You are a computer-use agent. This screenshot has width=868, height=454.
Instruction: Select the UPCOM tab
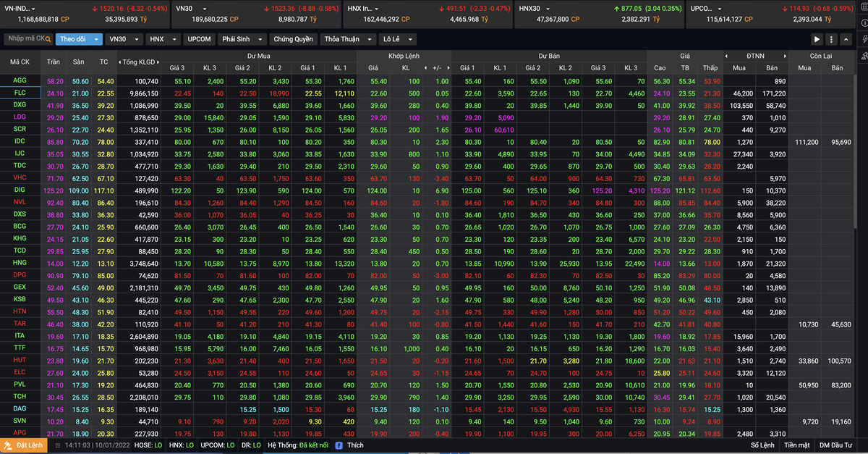(200, 39)
